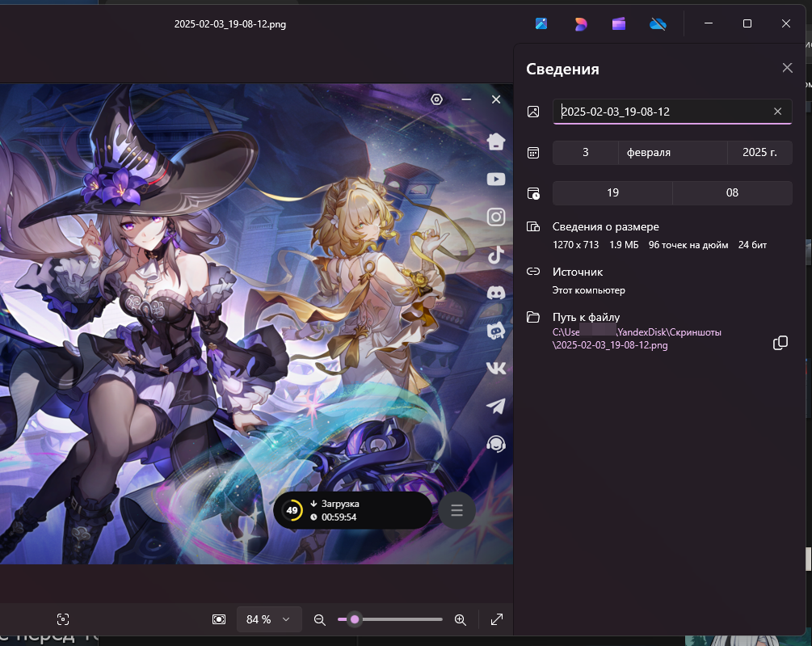Image resolution: width=812 pixels, height=646 pixels.
Task: Close the Сведения info panel
Action: 787,68
